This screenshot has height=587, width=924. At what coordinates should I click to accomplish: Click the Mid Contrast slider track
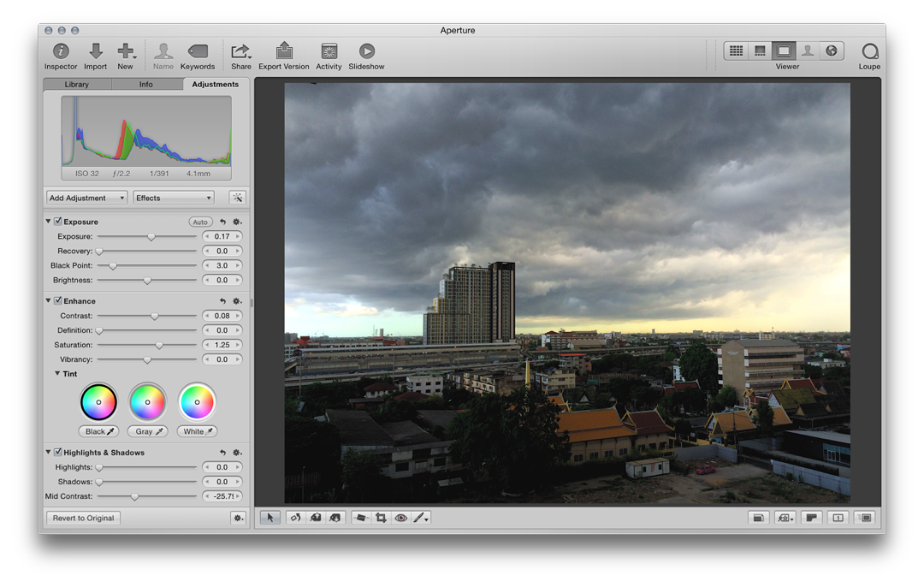[147, 496]
